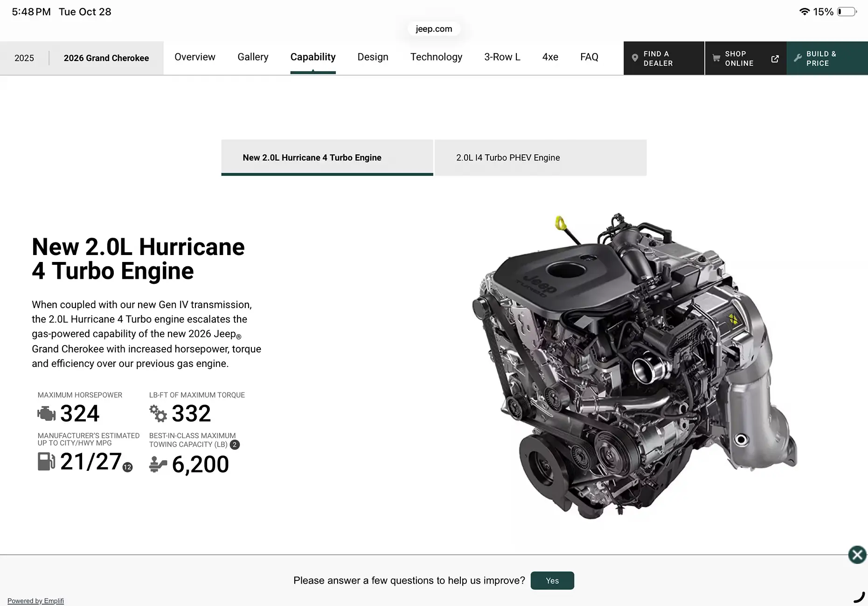868x606 pixels.
Task: Go to the Gallery section
Action: click(253, 57)
